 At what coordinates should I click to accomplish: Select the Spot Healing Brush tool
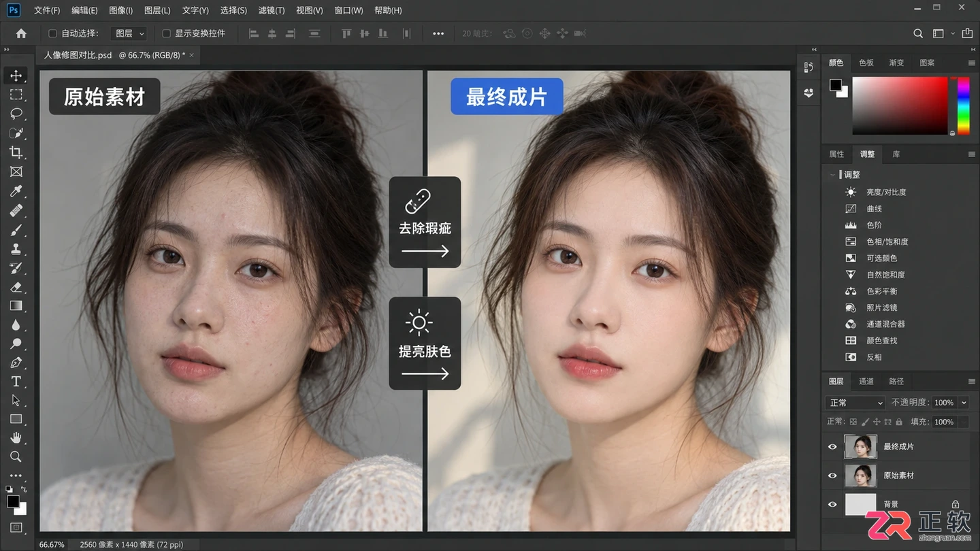[x=16, y=210]
